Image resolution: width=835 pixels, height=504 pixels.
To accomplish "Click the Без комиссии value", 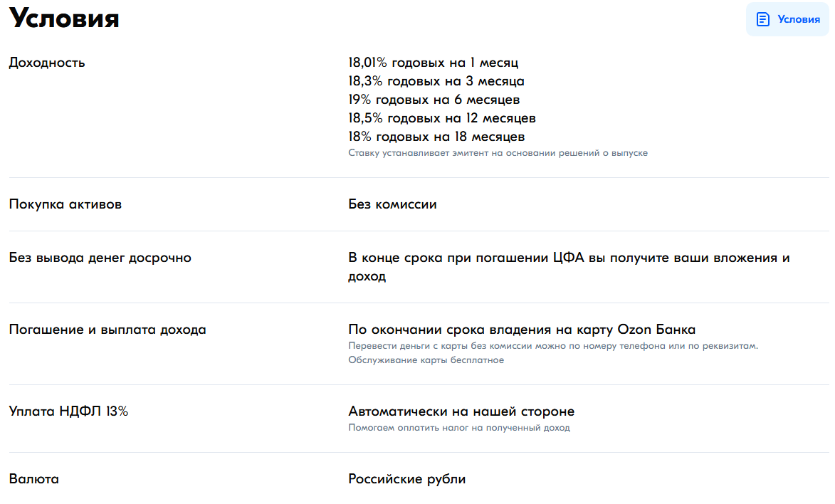I will (392, 204).
